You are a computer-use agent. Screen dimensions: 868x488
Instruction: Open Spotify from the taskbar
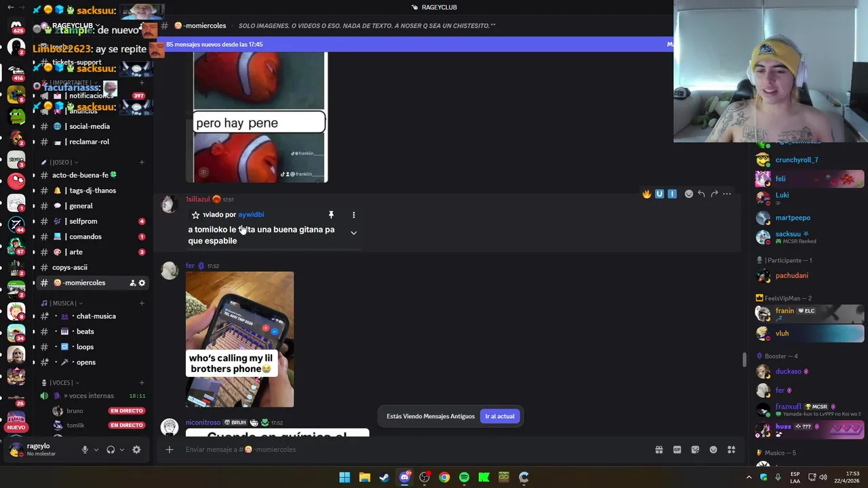[x=464, y=477]
